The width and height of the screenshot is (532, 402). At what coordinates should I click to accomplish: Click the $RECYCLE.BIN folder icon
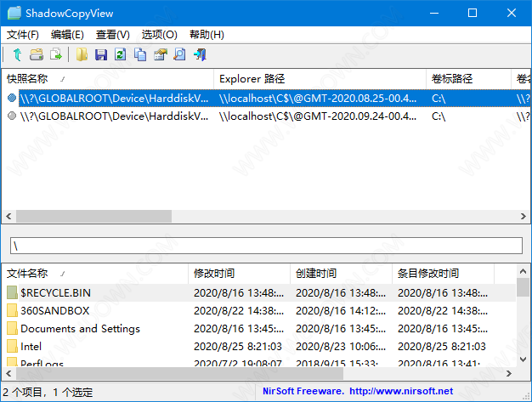12,292
